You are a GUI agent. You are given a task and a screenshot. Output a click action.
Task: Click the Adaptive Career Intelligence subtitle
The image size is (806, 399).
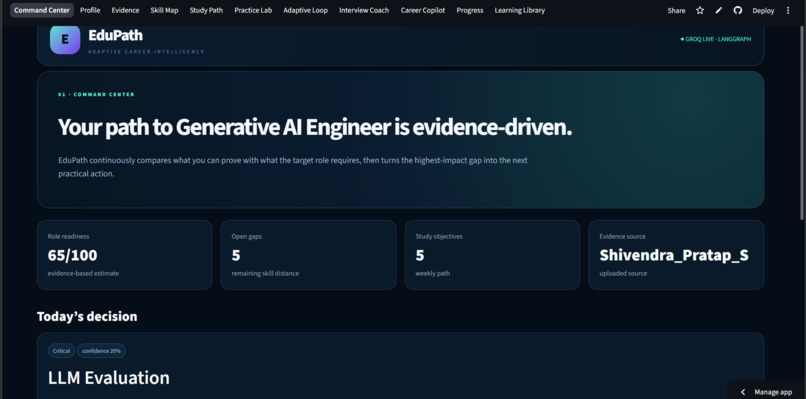point(146,52)
